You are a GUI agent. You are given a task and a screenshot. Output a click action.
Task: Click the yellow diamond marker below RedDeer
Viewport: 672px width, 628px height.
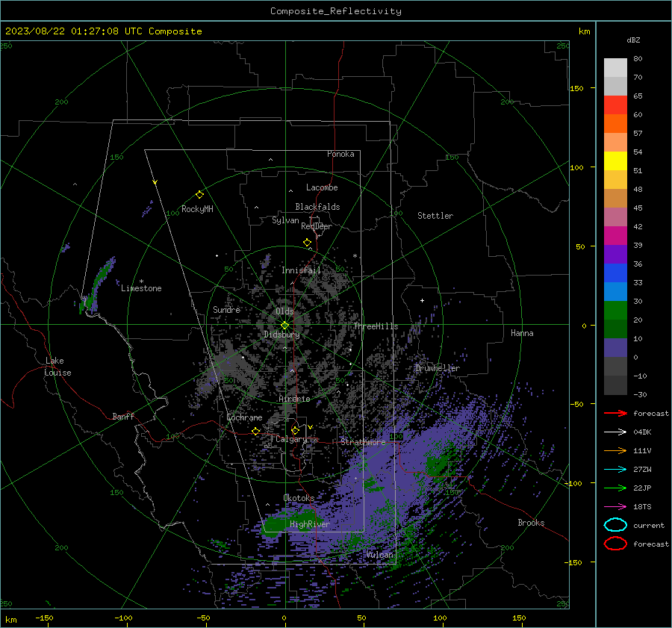(307, 243)
